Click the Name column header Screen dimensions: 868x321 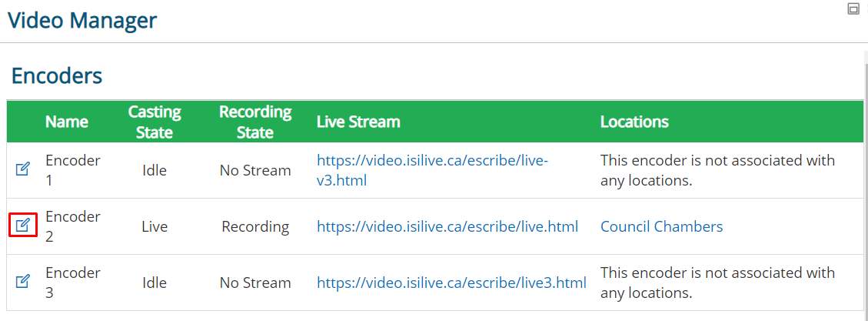click(x=66, y=122)
